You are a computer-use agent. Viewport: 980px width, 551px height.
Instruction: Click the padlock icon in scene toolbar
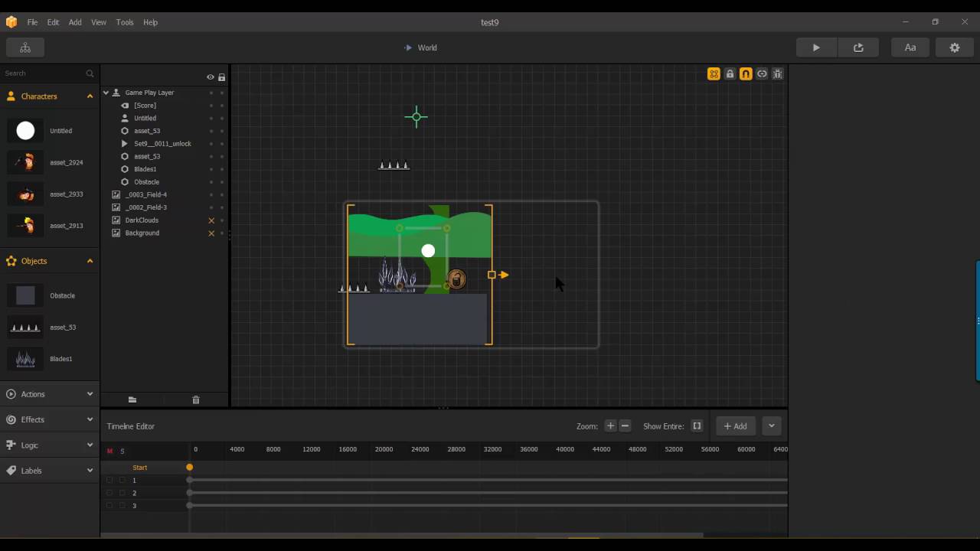tap(730, 74)
